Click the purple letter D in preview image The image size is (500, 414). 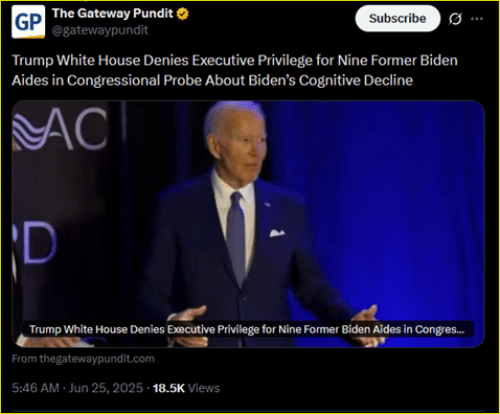(x=39, y=243)
